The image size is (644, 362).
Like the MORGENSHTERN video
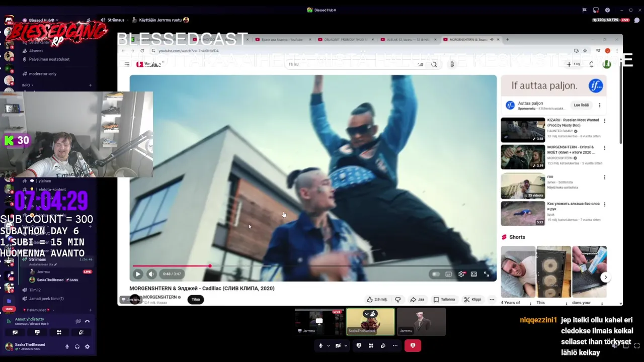tap(377, 299)
